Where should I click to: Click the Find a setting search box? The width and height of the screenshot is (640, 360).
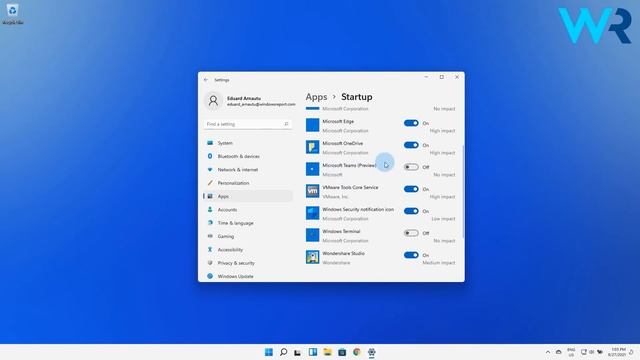point(247,124)
